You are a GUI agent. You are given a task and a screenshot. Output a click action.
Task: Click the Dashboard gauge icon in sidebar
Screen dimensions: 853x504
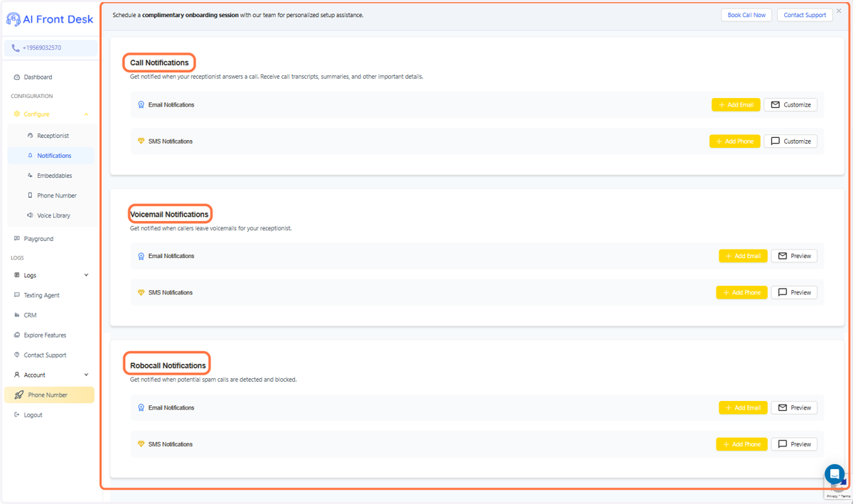pos(17,77)
